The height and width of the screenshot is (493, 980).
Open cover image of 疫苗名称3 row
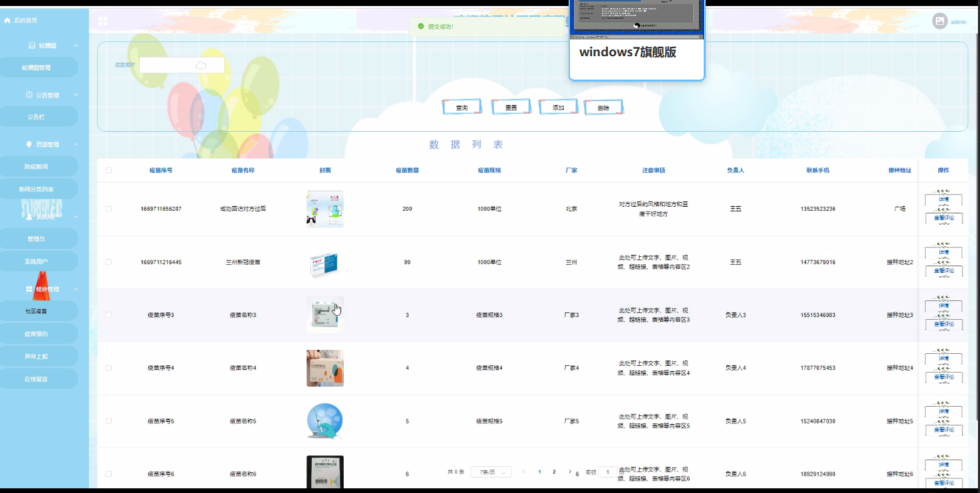coord(325,314)
